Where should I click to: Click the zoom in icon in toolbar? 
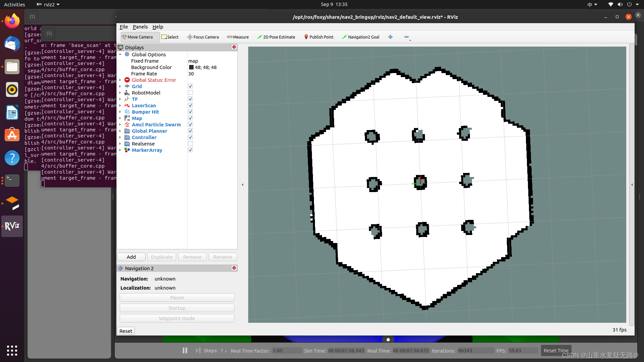[x=390, y=37]
